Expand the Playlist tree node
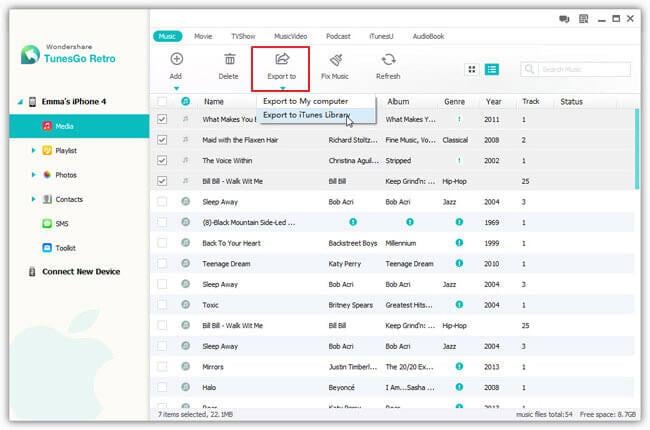Image resolution: width=650 pixels, height=430 pixels. pos(34,151)
